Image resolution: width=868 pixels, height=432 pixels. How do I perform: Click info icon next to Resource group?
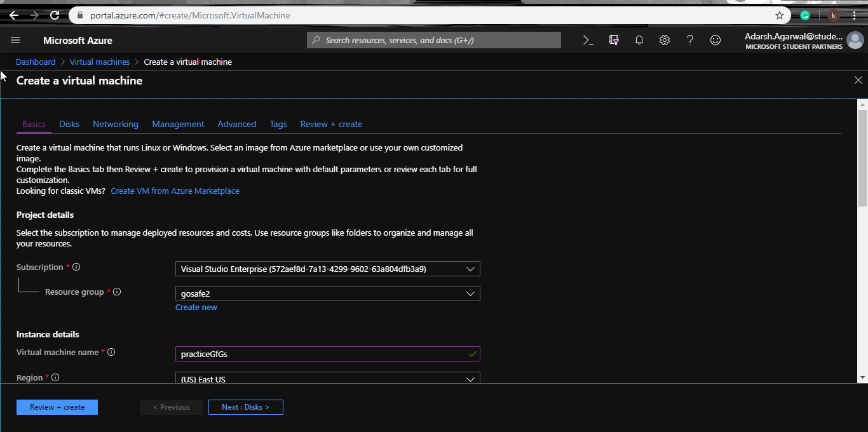point(117,292)
